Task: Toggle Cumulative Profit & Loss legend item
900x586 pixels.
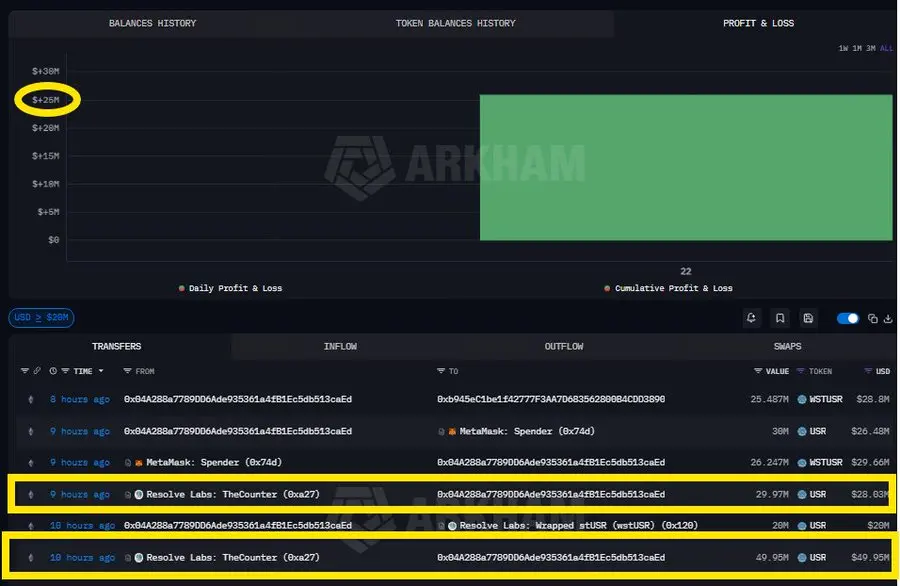Action: tap(668, 288)
